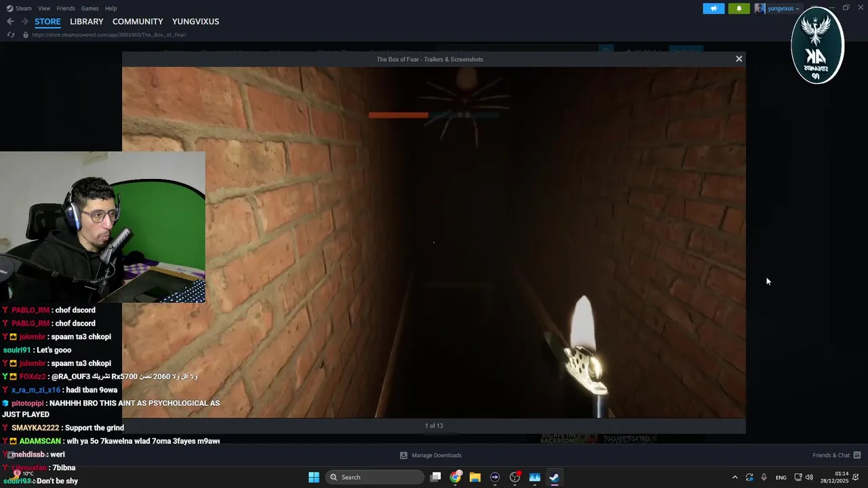Switch to the COMMUNITY tab
The height and width of the screenshot is (488, 868).
(138, 22)
